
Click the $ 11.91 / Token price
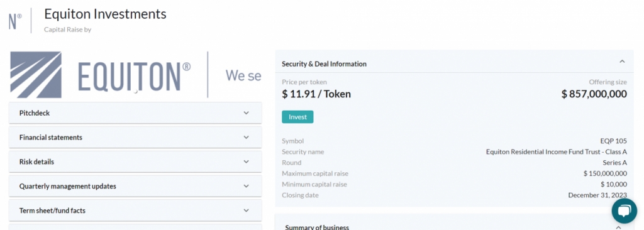316,94
